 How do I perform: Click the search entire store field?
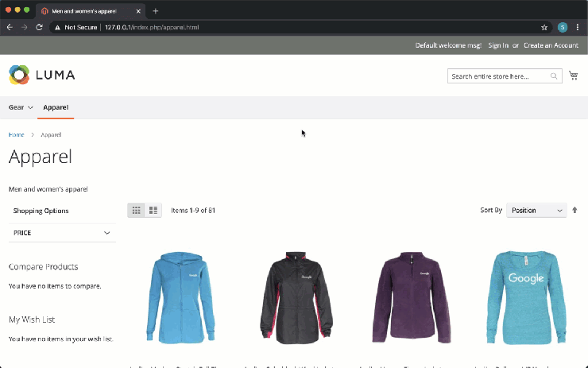[x=498, y=76]
